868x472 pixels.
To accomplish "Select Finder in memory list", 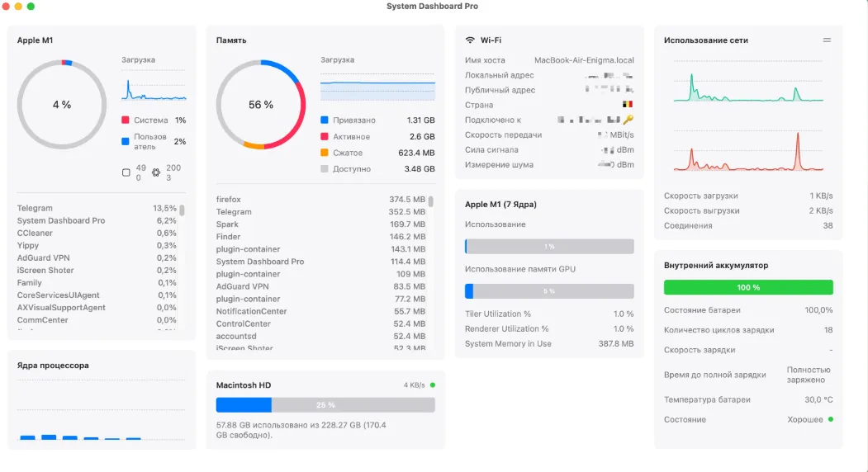I will pyautogui.click(x=320, y=237).
